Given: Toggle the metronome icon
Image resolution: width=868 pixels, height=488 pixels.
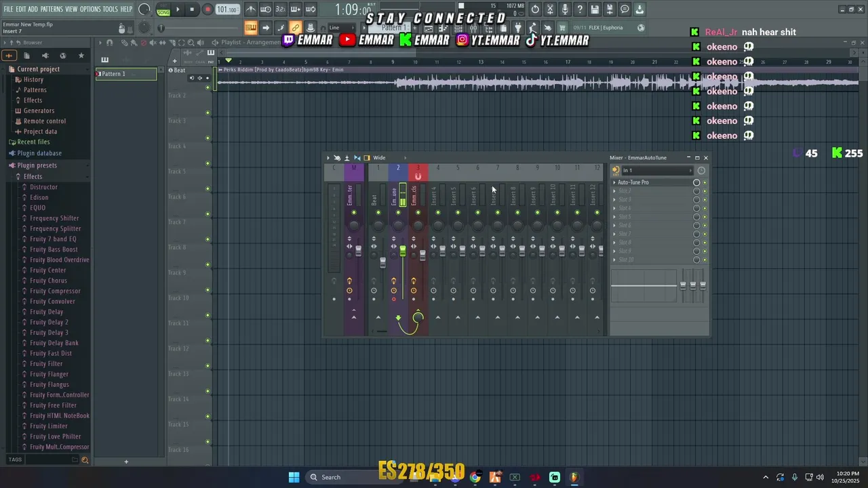Looking at the screenshot, I should (251, 9).
